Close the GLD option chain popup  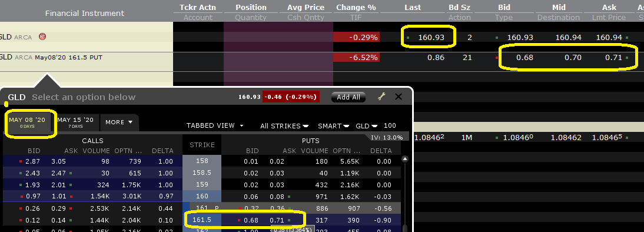click(x=398, y=97)
